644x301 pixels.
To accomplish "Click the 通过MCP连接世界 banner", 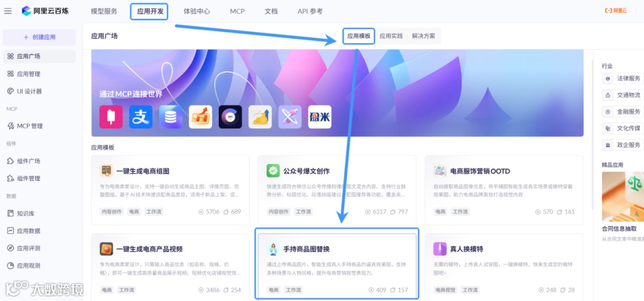I will (337, 93).
